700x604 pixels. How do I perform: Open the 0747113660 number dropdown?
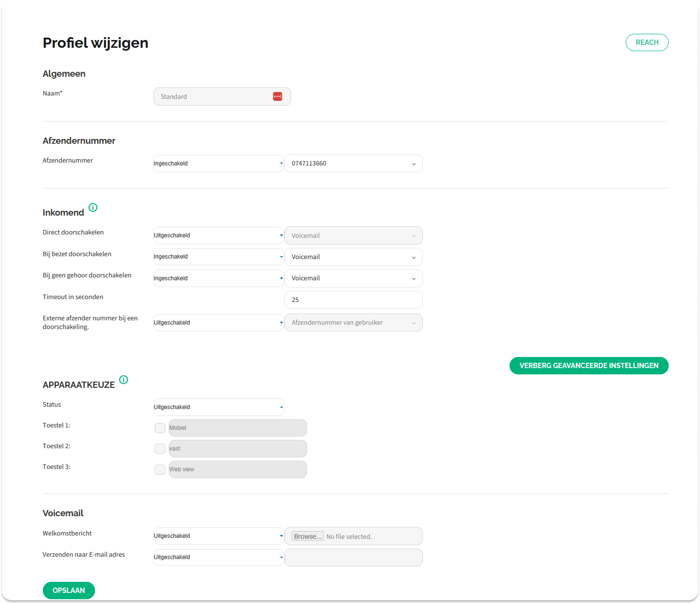[x=353, y=164]
